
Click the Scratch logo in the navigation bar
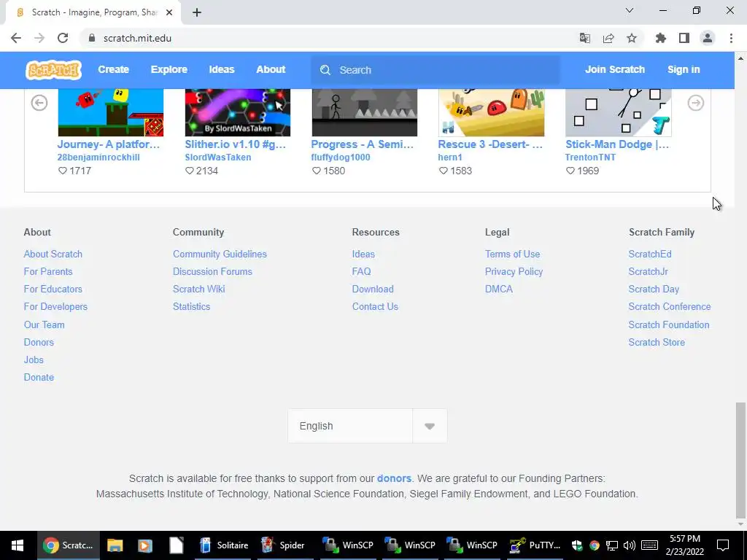pyautogui.click(x=53, y=69)
